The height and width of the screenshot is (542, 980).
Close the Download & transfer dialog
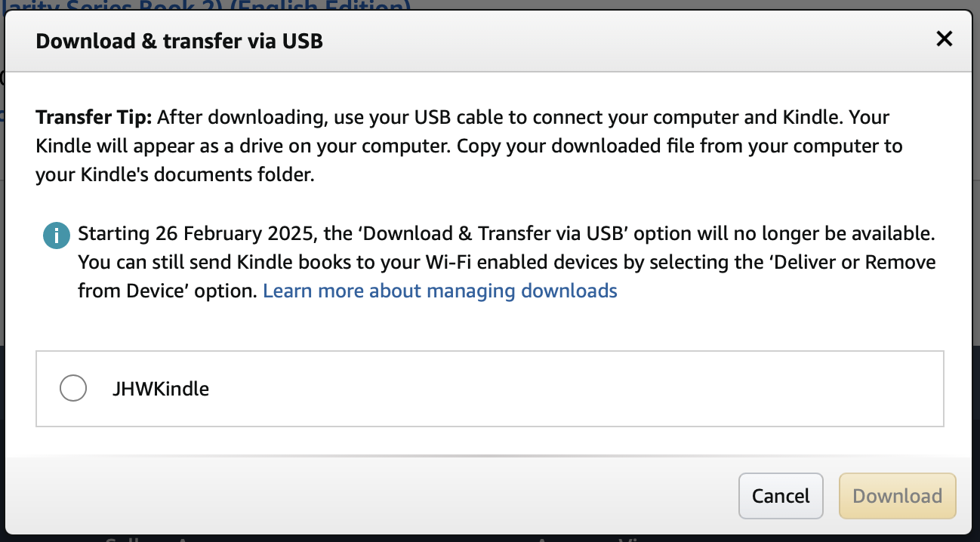tap(944, 39)
